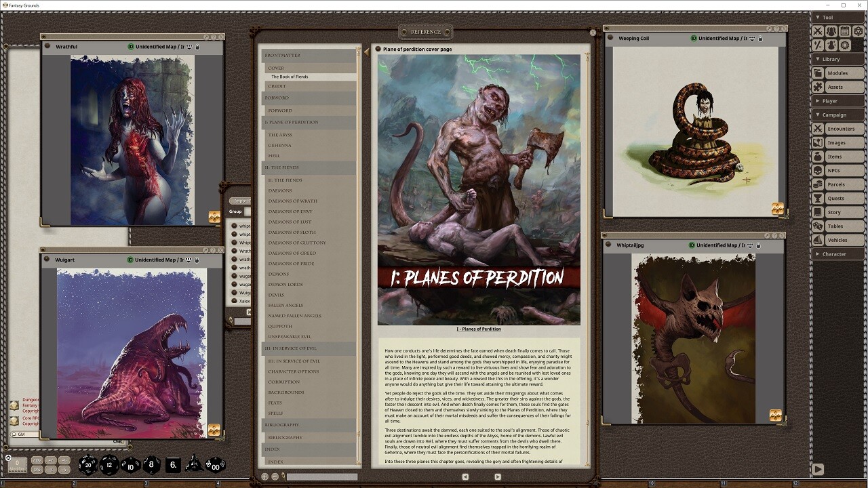The height and width of the screenshot is (488, 868).
Task: Toggle the lock icon on the Weeping Coil window
Action: (760, 39)
